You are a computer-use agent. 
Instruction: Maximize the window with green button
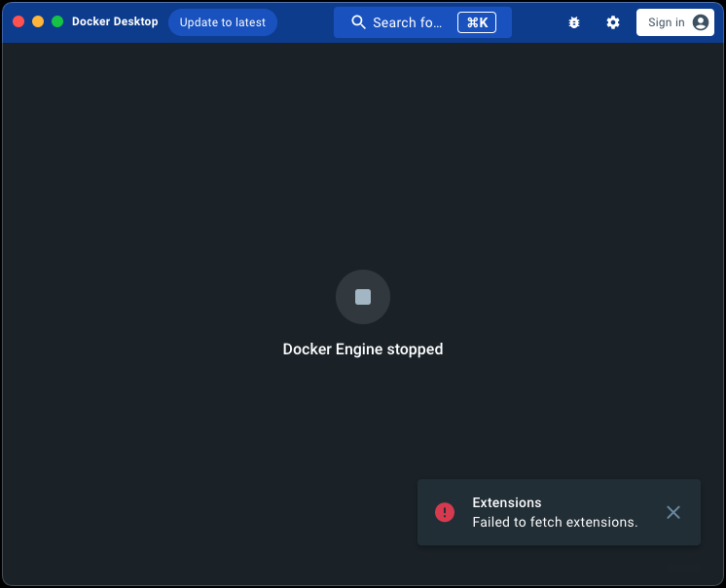[57, 21]
